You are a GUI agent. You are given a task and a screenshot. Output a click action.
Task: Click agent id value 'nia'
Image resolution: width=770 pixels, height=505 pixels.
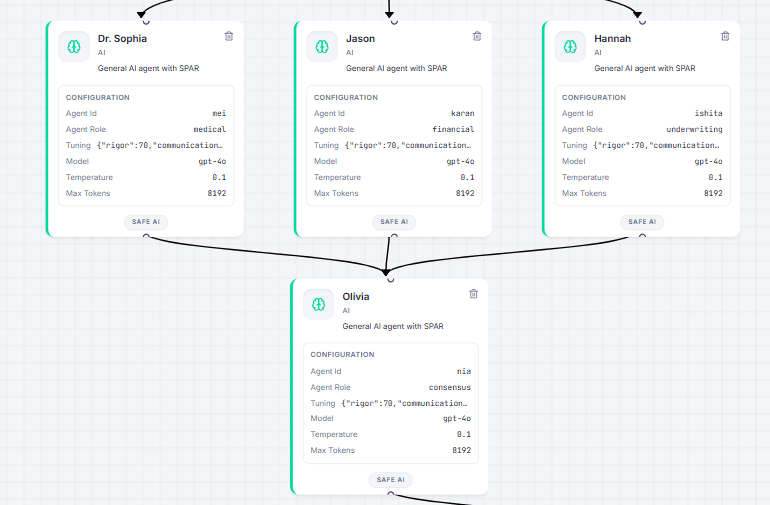pyautogui.click(x=464, y=371)
